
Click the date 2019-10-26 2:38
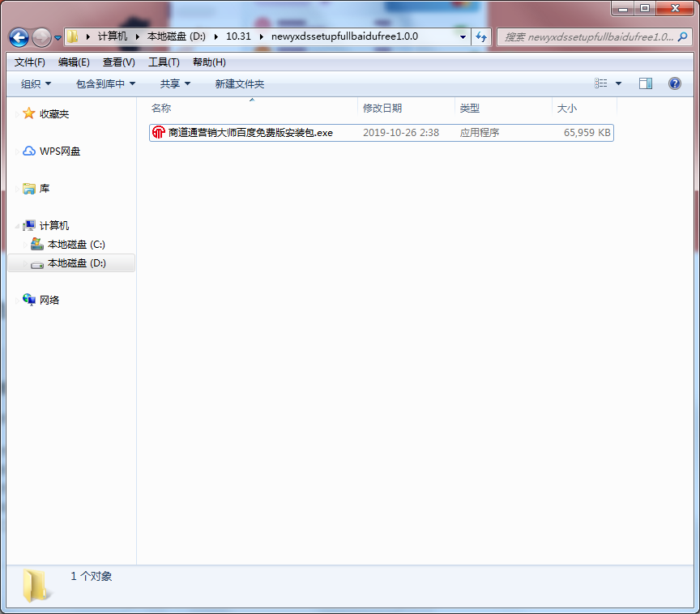tap(401, 133)
